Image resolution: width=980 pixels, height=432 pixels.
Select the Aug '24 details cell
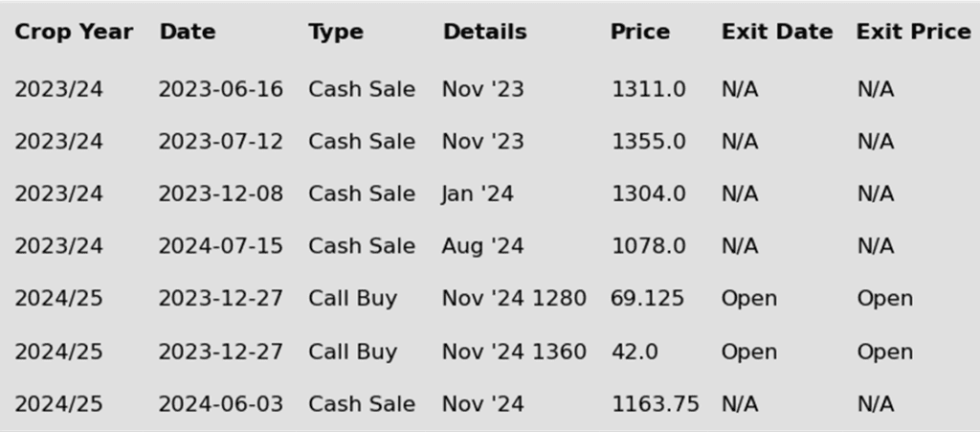(482, 246)
